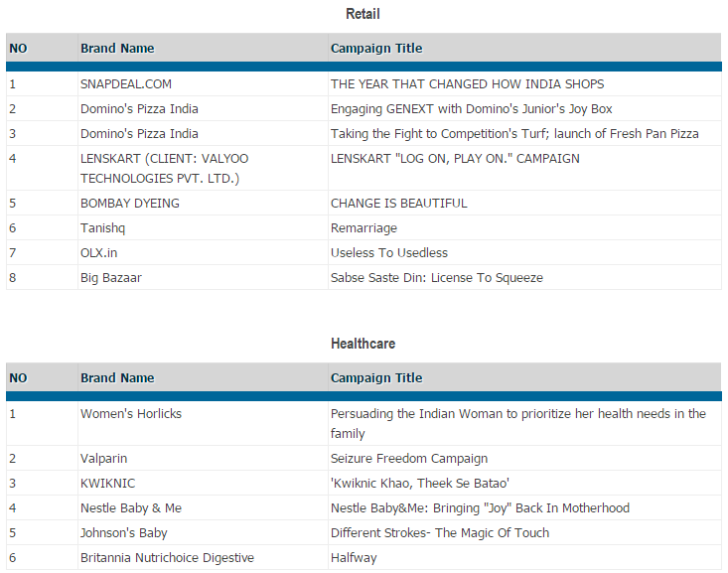The width and height of the screenshot is (728, 573).
Task: Click the Healthcare section heading
Action: click(x=363, y=344)
